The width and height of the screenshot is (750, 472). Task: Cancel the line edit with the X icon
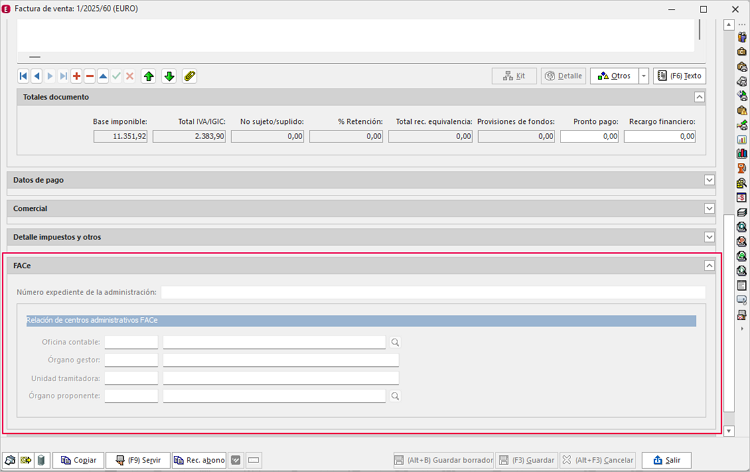[130, 76]
